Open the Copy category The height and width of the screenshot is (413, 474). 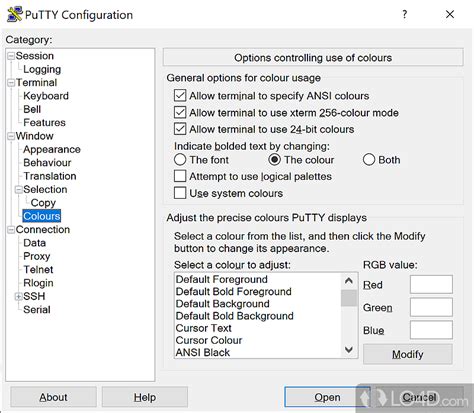(x=43, y=203)
